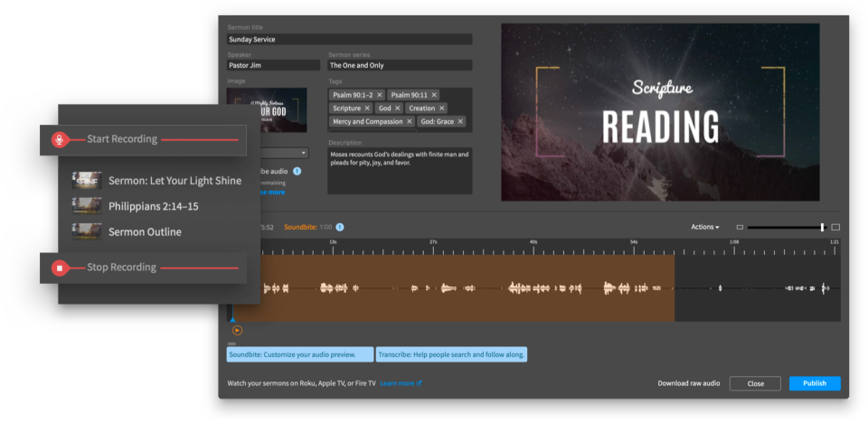Screen dimensions: 868x423
Task: Click the Soundbite: Customize your audio preview tip
Action: click(300, 354)
